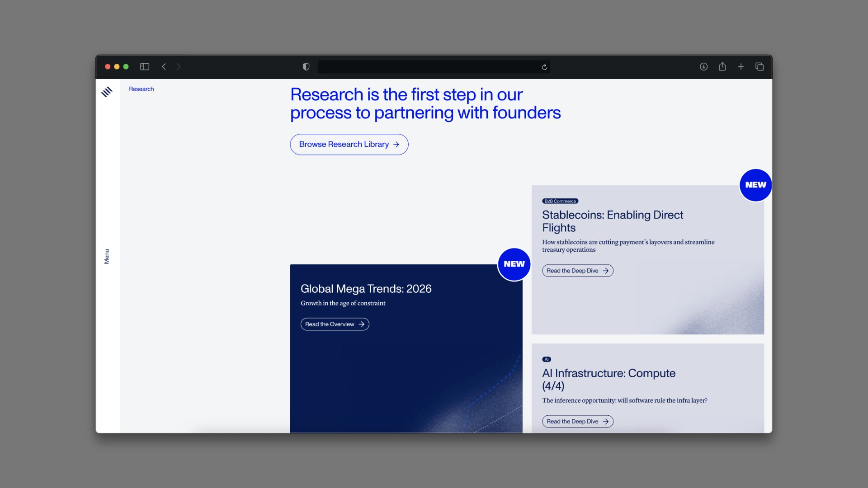Go forward with the browser forward arrow
The image size is (868, 488).
click(x=179, y=66)
